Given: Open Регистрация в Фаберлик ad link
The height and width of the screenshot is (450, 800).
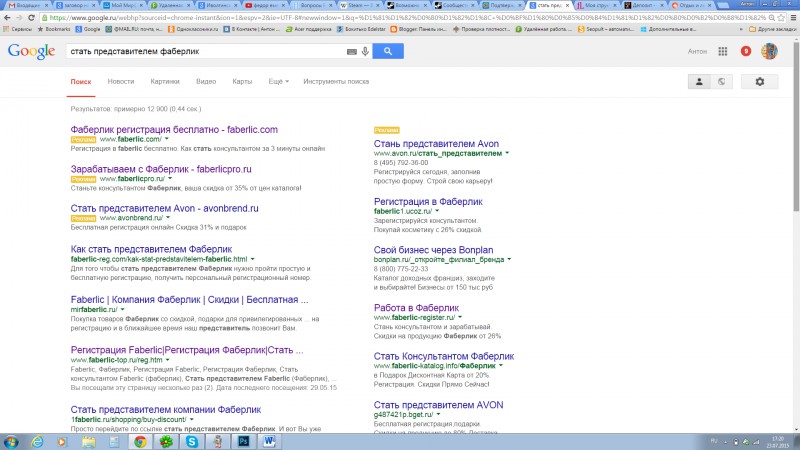Looking at the screenshot, I should coord(428,202).
